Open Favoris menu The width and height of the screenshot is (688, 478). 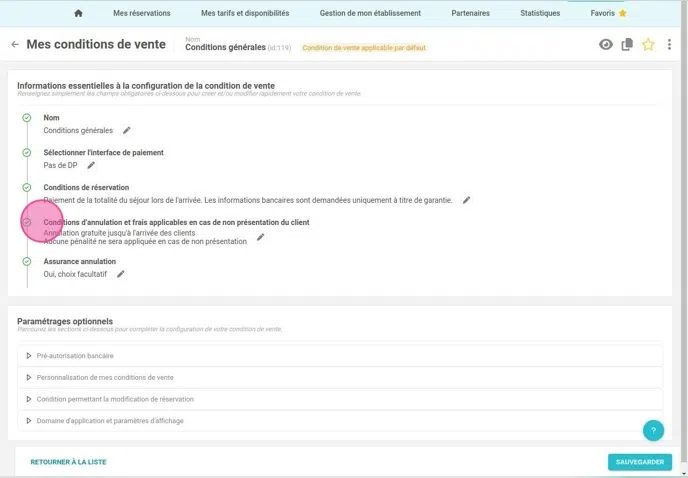tap(602, 13)
